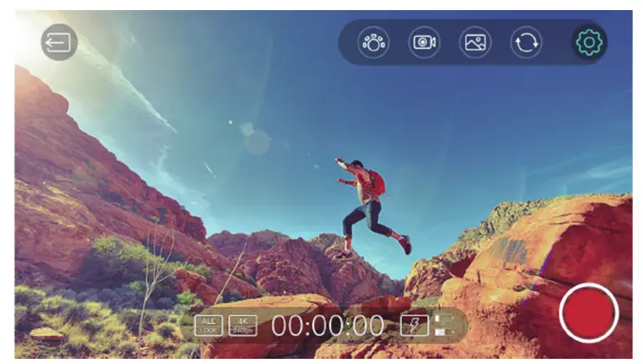Viewport: 643px width, 364px height.
Task: Open the photo gallery icon
Action: 475,42
